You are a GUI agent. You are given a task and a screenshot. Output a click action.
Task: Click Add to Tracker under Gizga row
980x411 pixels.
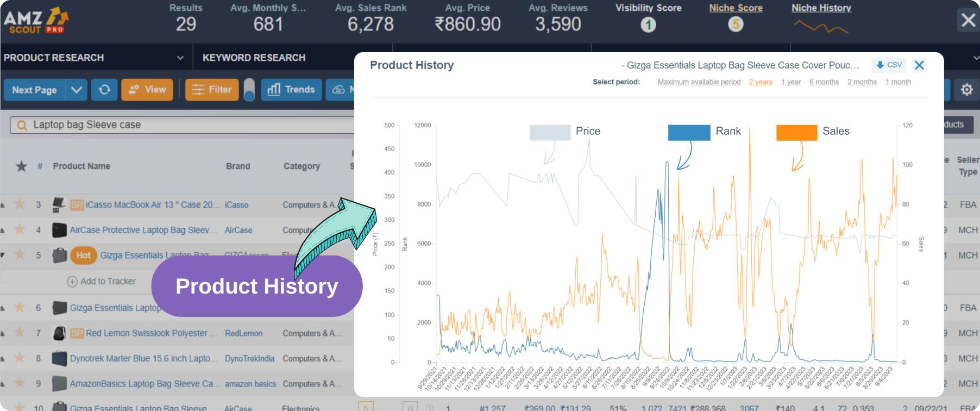click(x=102, y=281)
